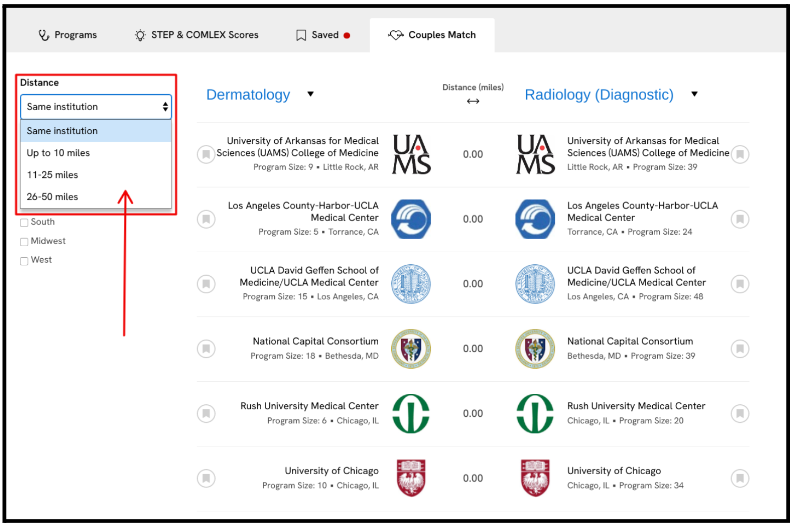Click UCLA seal logo in Radiology column
The image size is (794, 525).
(x=535, y=284)
